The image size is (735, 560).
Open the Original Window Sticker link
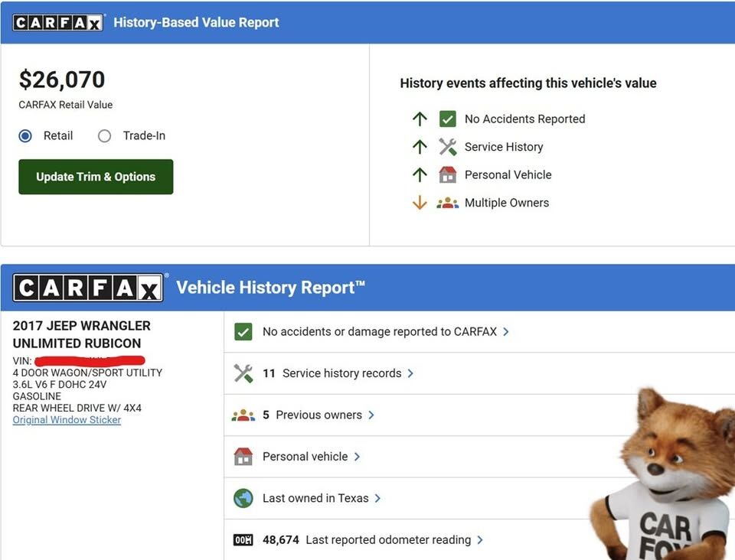pos(67,420)
